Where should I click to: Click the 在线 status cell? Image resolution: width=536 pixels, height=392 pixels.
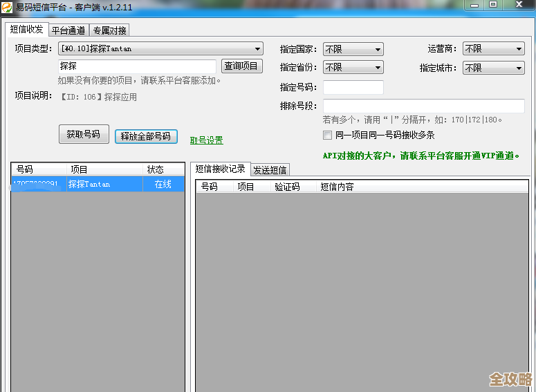pos(163,184)
